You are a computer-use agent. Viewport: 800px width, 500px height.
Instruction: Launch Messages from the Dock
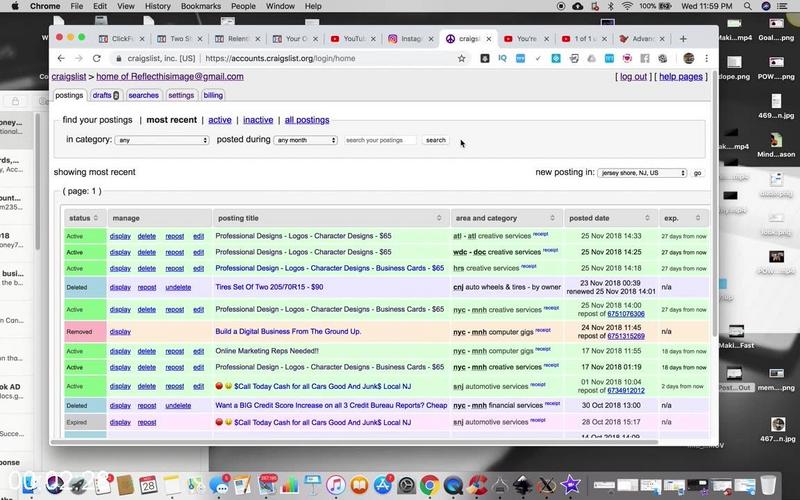click(x=220, y=484)
